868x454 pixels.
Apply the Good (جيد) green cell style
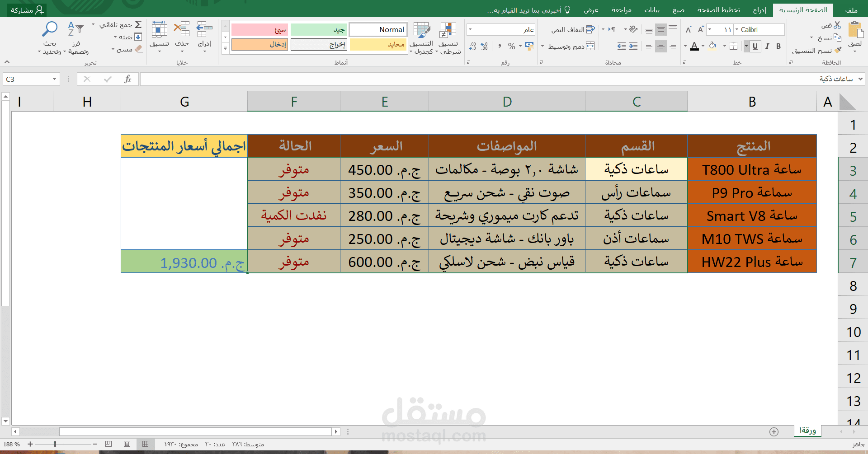point(319,30)
